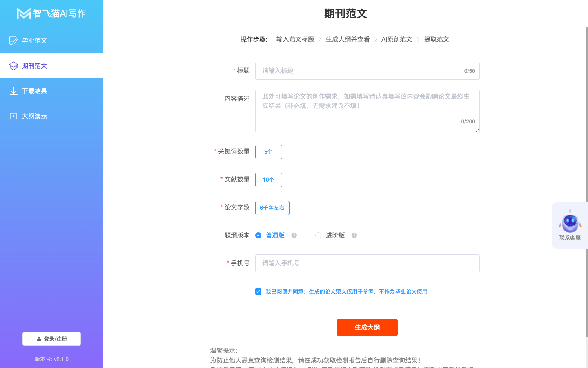The height and width of the screenshot is (368, 588).
Task: Choose the 10个 literature count option
Action: pyautogui.click(x=268, y=180)
